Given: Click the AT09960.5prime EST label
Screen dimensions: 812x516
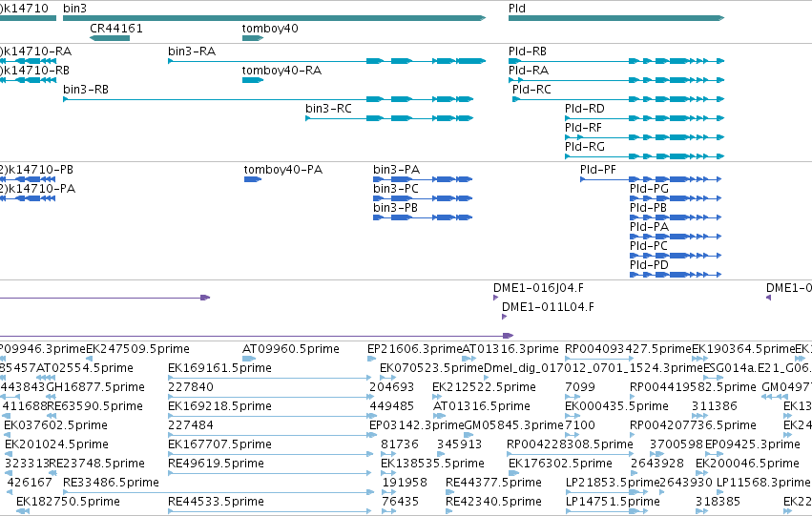Looking at the screenshot, I should [290, 349].
